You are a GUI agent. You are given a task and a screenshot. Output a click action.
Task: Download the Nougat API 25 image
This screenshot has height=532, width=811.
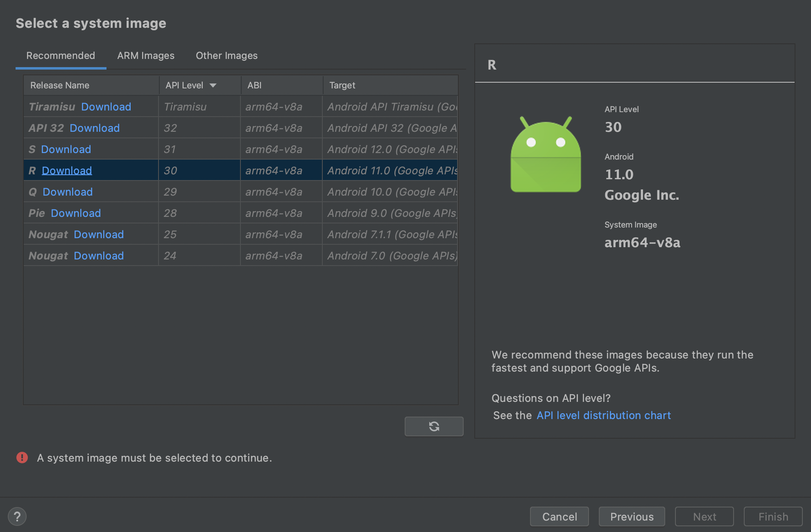[99, 234]
